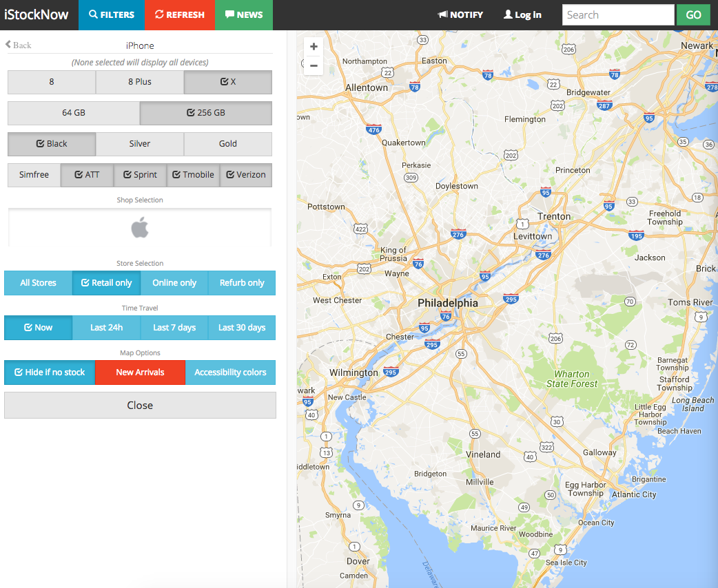Open the Filters panel

(112, 14)
